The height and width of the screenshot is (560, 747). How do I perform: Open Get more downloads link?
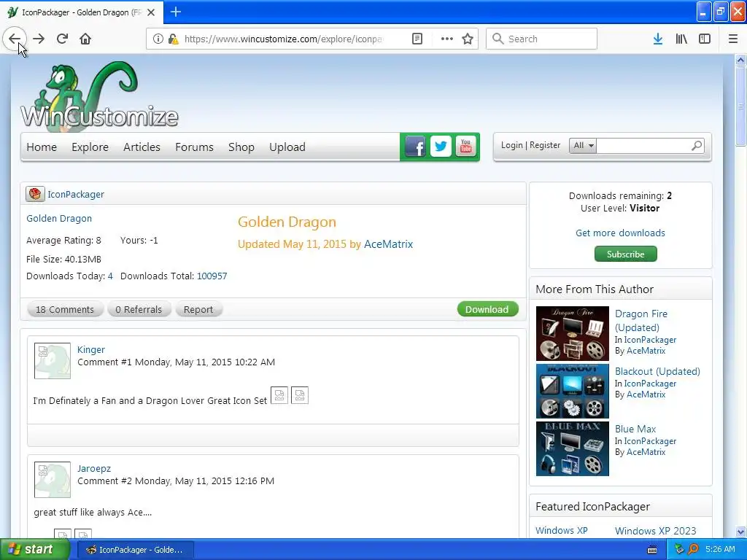620,233
